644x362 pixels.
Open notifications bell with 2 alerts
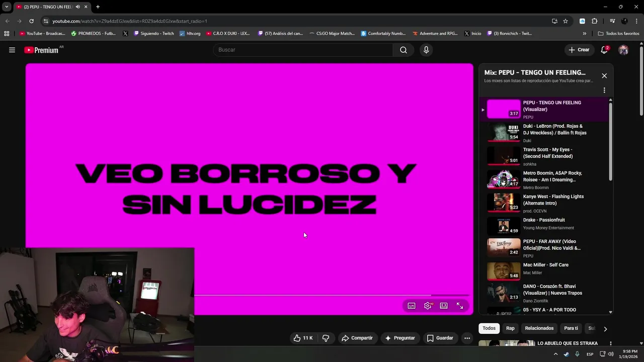click(x=604, y=50)
